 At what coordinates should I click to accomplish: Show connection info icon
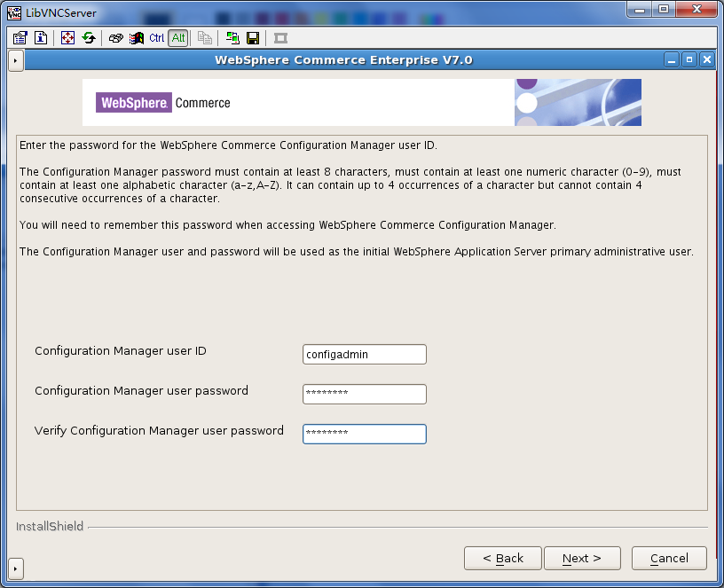[41, 38]
